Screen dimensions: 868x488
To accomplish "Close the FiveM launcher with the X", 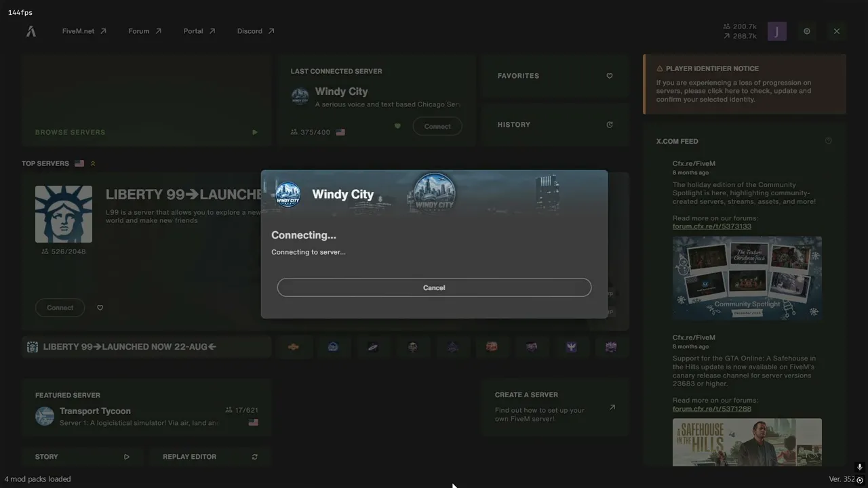I will coord(837,31).
